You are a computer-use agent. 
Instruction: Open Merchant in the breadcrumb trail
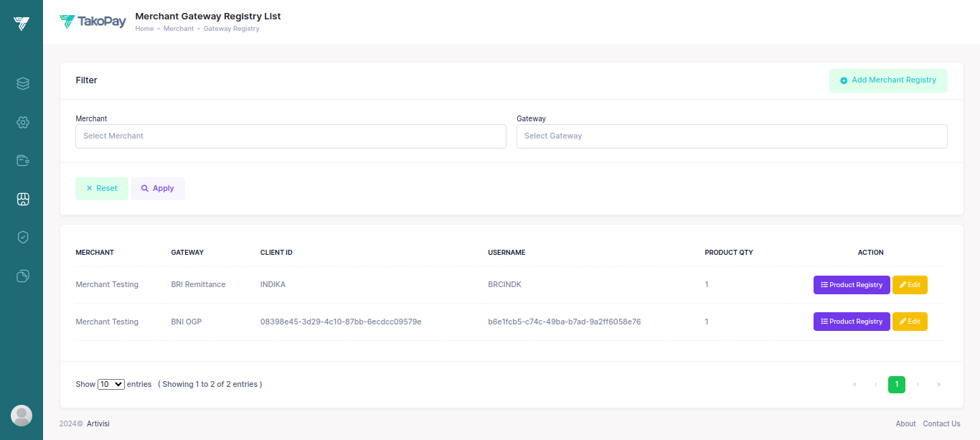(178, 28)
